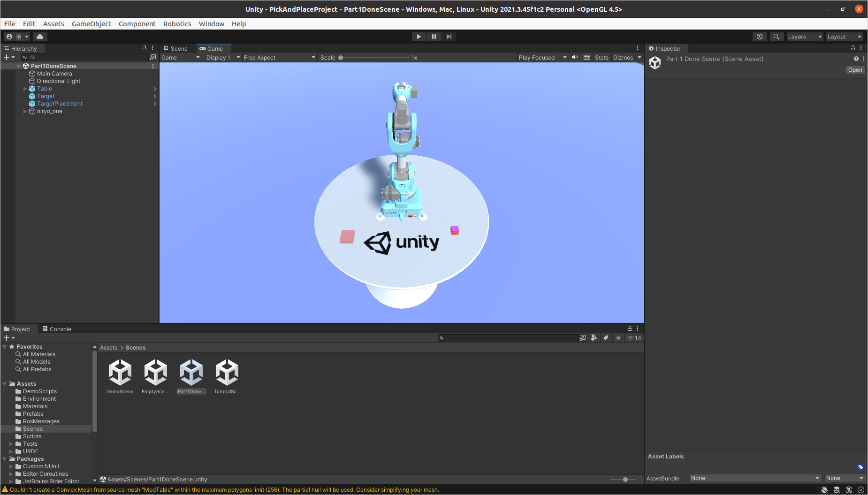Expand niryo_one object in Hierarchy
The image size is (868, 495).
click(x=25, y=111)
